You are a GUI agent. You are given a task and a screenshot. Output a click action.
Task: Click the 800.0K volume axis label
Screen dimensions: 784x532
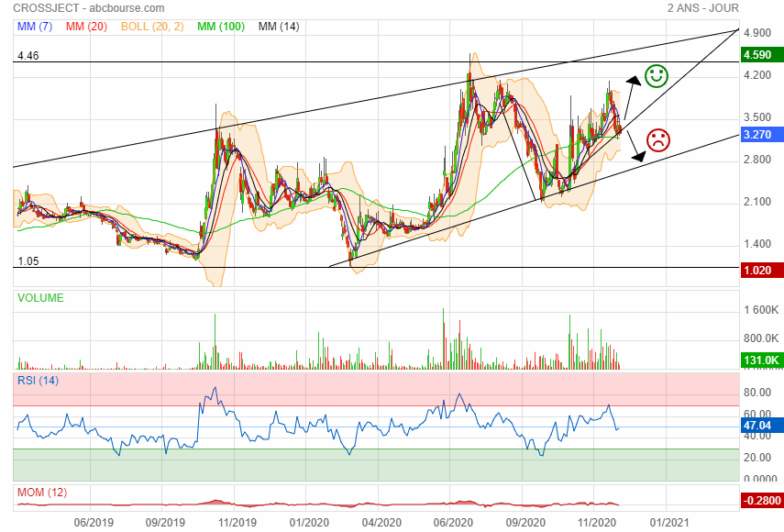[x=761, y=338]
